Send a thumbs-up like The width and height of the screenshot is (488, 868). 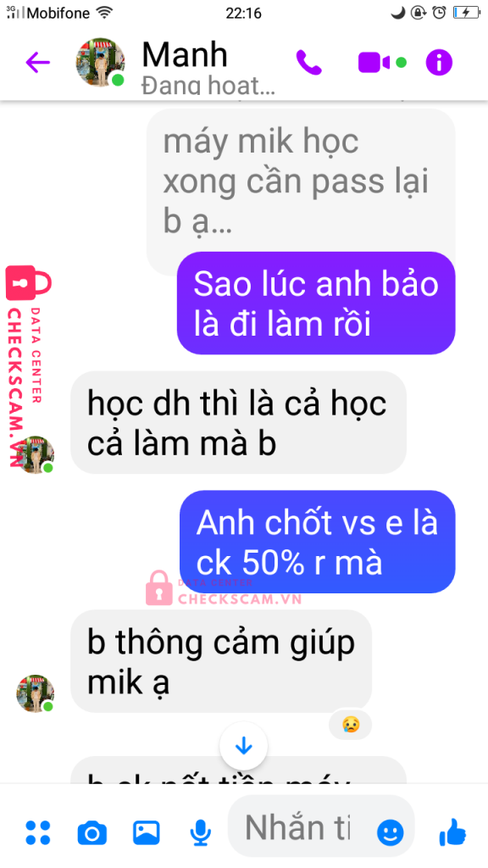pyautogui.click(x=452, y=832)
